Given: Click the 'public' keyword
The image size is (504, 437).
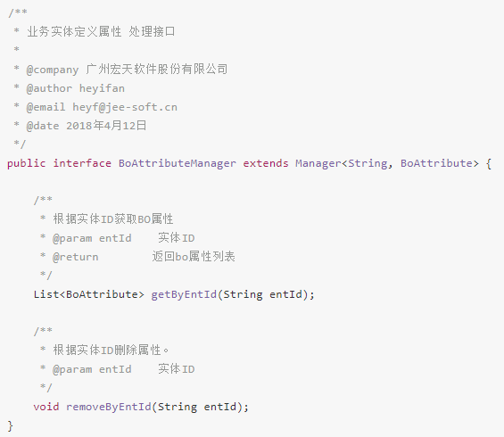Looking at the screenshot, I should pos(27,163).
